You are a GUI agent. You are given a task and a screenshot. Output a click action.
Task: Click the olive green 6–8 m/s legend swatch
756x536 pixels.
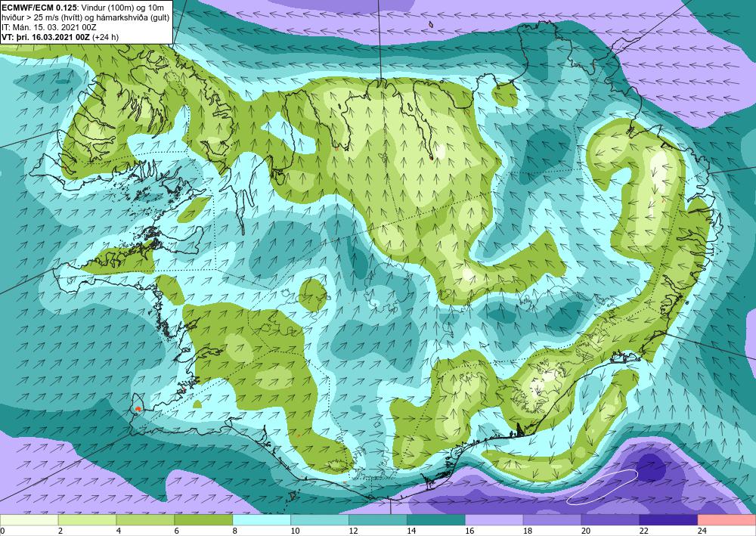(203, 520)
